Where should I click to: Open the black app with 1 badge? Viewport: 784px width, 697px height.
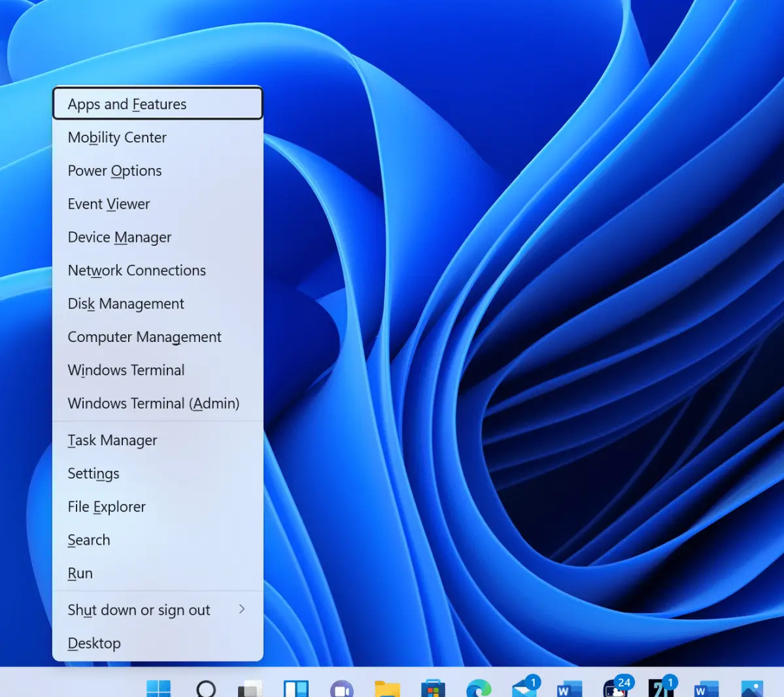pos(662,687)
